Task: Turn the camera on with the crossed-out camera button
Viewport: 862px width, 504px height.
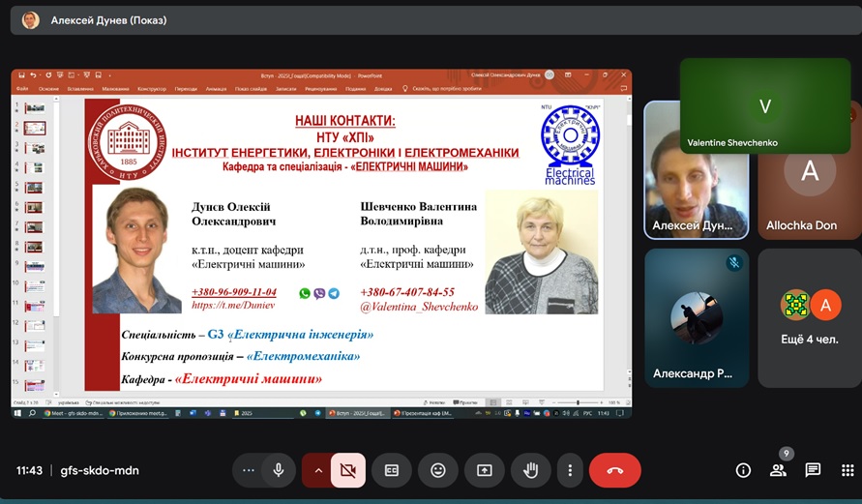Action: coord(347,470)
